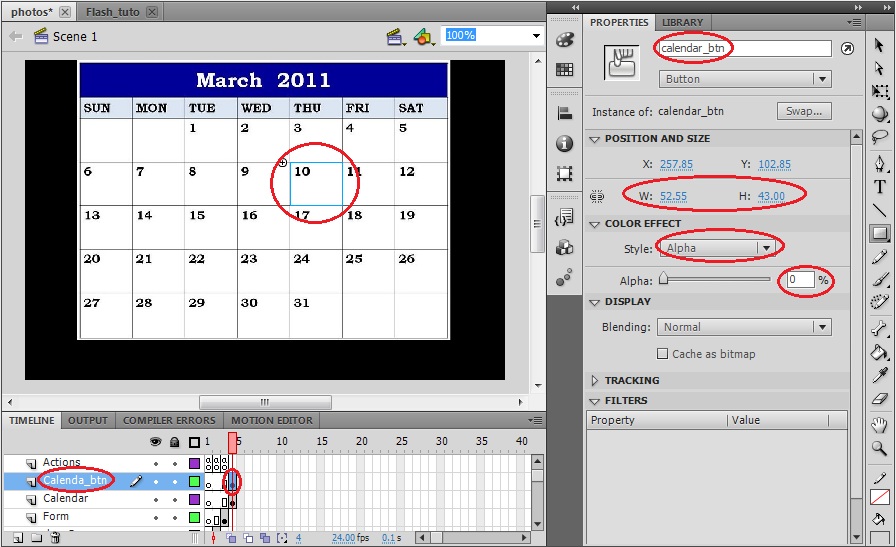Click the Delete layer trash icon
This screenshot has height=547, width=896.
pos(55,537)
